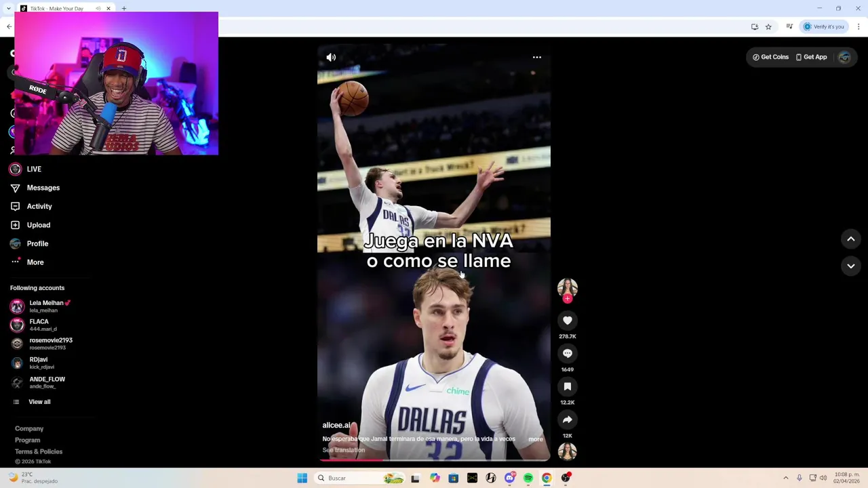Open a new Chrome tab
The width and height of the screenshot is (868, 488).
tap(124, 9)
